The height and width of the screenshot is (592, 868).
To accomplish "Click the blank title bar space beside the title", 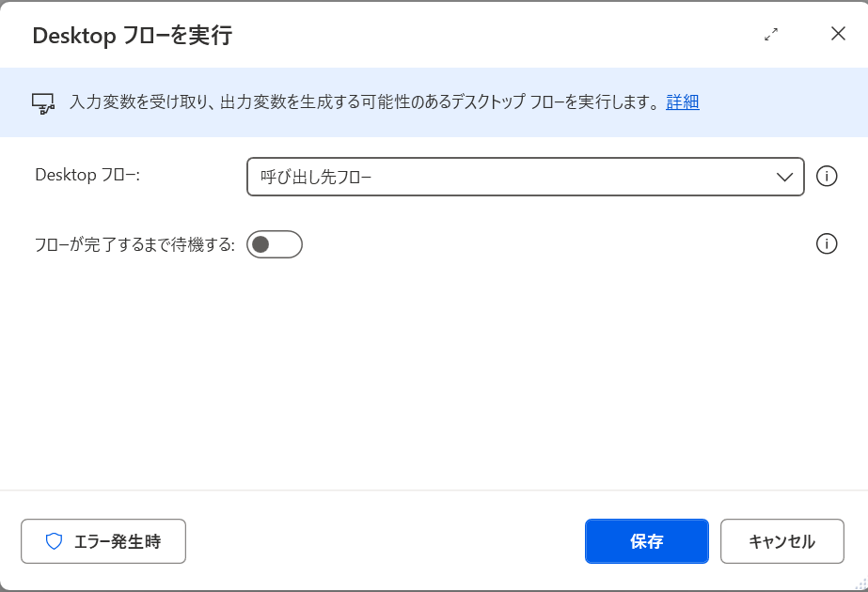I will tap(489, 36).
